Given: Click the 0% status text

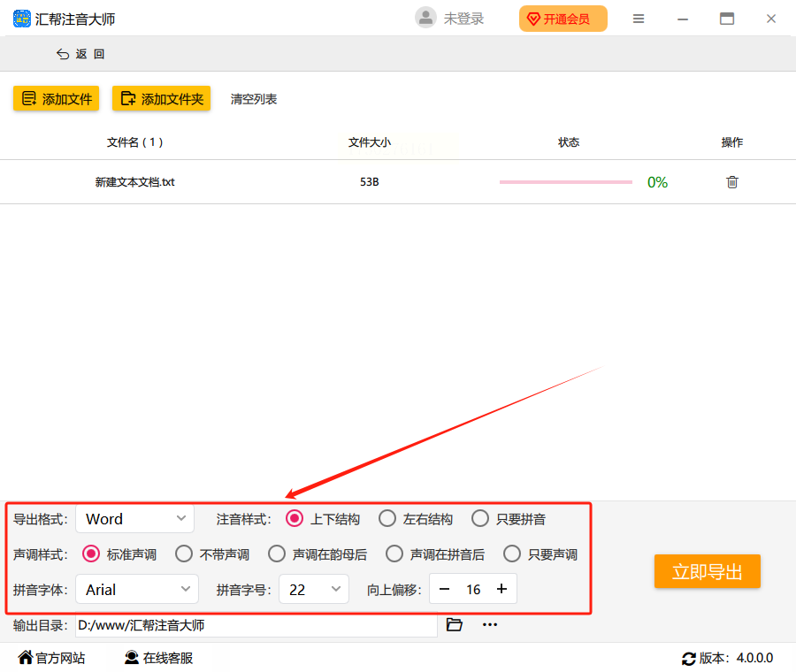Looking at the screenshot, I should point(657,182).
